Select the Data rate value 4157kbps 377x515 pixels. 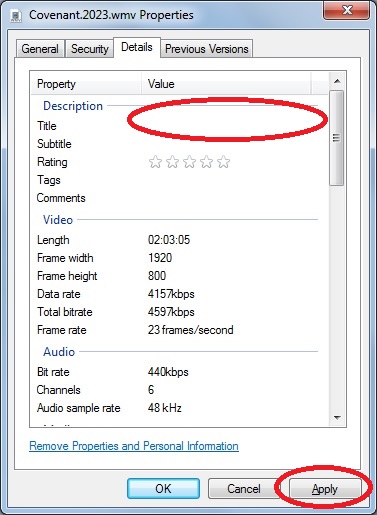pos(171,294)
